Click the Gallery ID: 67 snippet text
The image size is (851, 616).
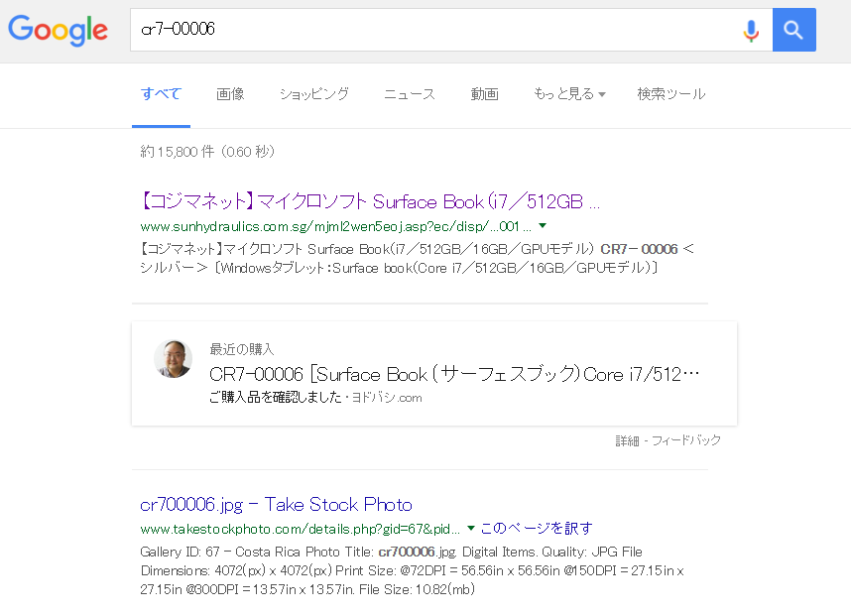click(412, 570)
